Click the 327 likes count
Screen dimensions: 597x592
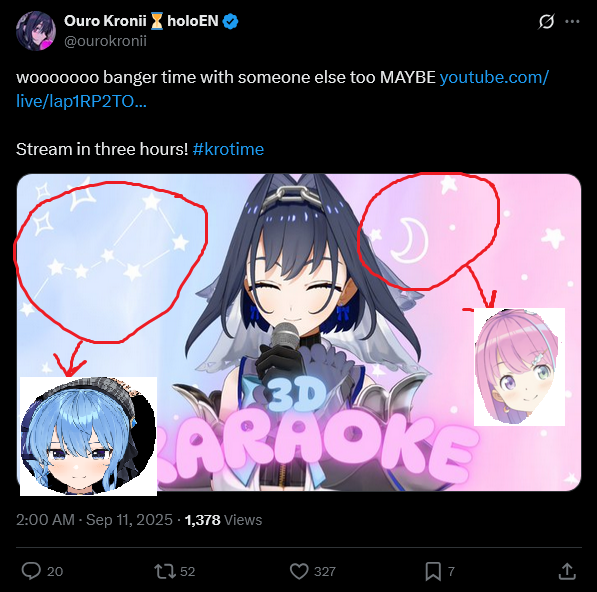(325, 571)
